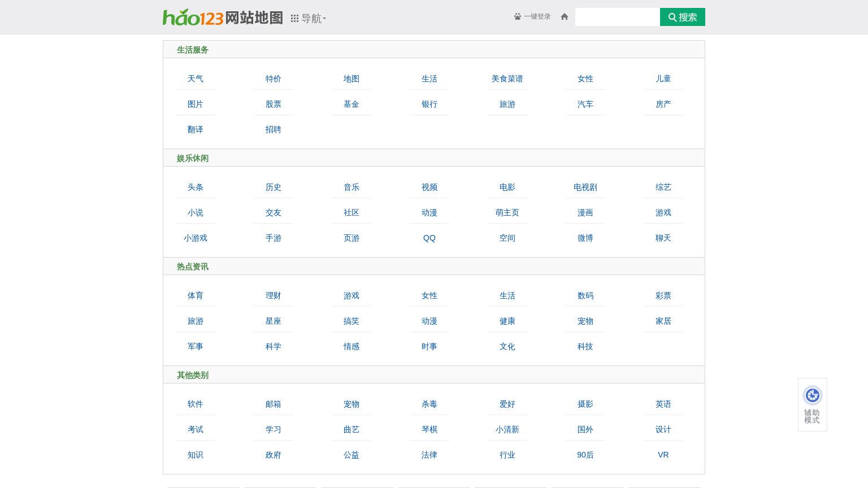
Task: Click the 一键登录 paw login link
Action: pos(532,17)
